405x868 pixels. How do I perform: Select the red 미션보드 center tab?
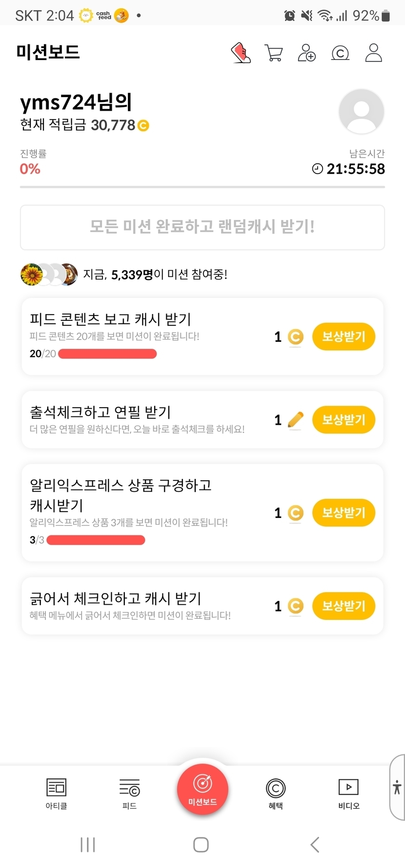202,789
